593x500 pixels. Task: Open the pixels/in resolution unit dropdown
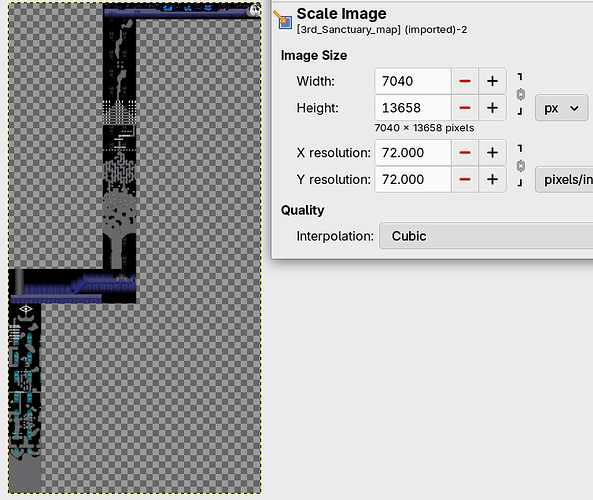pyautogui.click(x=564, y=180)
